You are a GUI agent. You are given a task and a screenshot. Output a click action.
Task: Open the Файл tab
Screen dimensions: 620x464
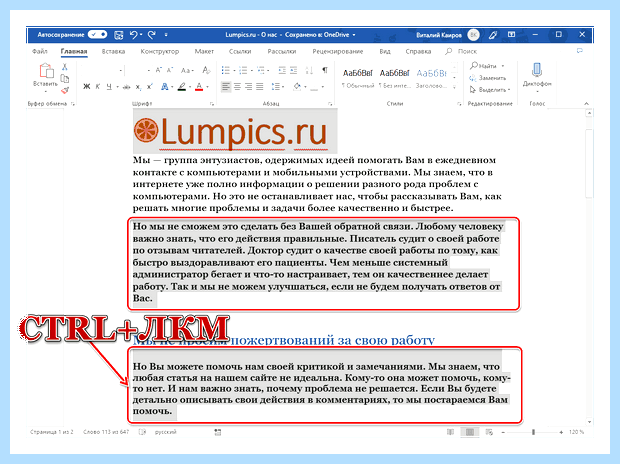click(x=40, y=51)
